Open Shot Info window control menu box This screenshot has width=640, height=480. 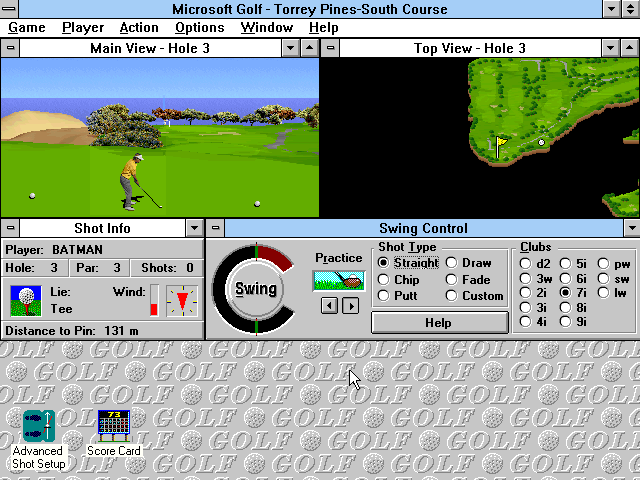(10, 228)
